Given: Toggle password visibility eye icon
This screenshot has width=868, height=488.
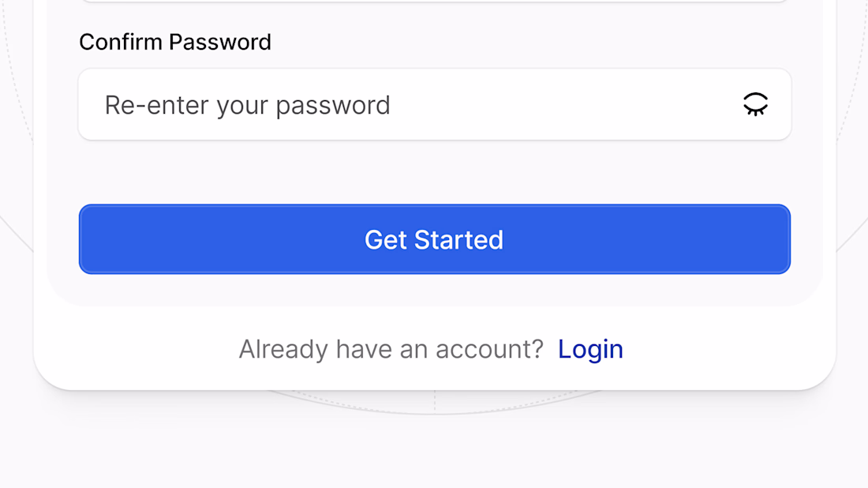Looking at the screenshot, I should pos(755,104).
